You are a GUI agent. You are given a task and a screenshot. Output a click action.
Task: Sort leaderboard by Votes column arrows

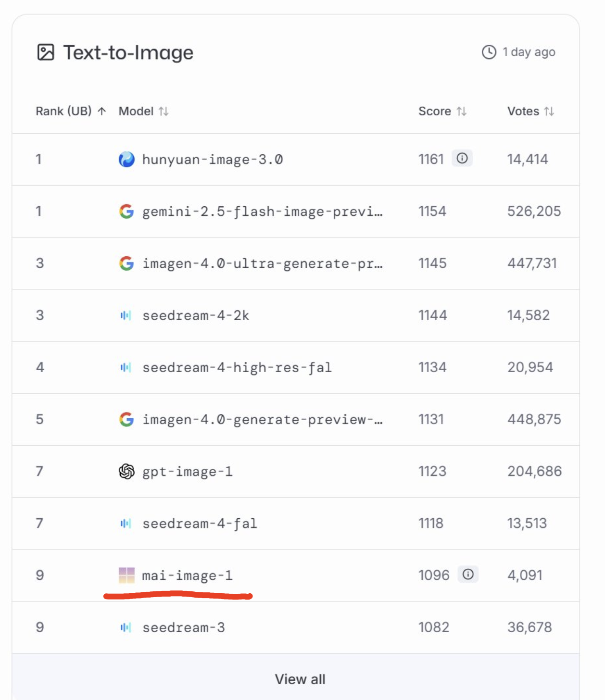[549, 112]
